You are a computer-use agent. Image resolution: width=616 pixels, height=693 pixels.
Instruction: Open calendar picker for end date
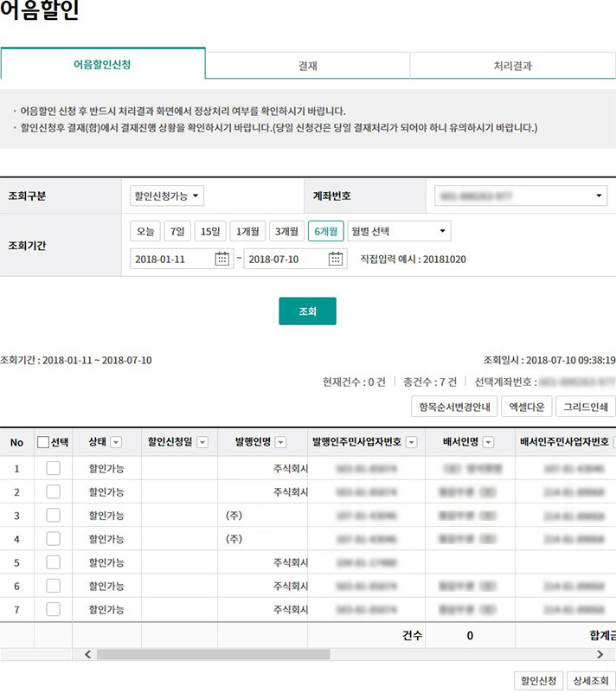click(337, 259)
